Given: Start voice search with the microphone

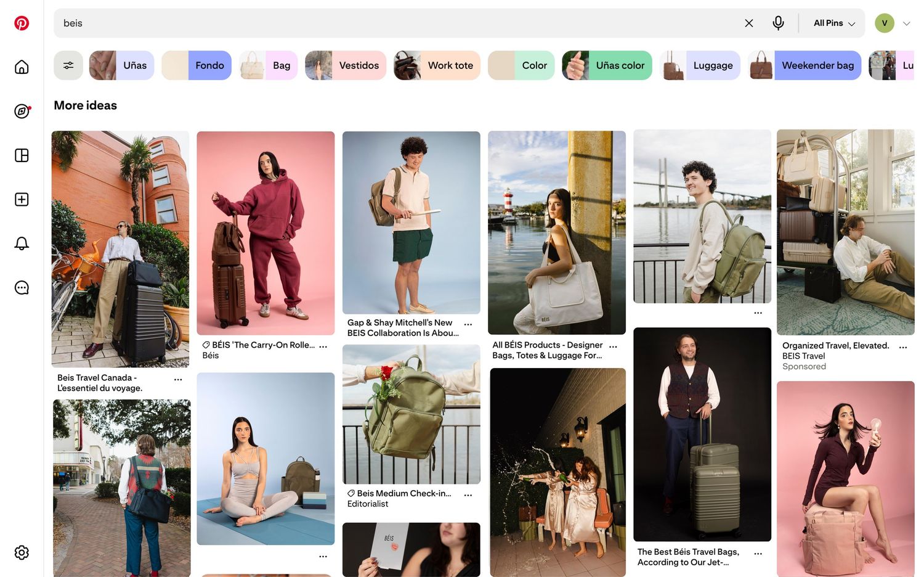Looking at the screenshot, I should [x=779, y=23].
